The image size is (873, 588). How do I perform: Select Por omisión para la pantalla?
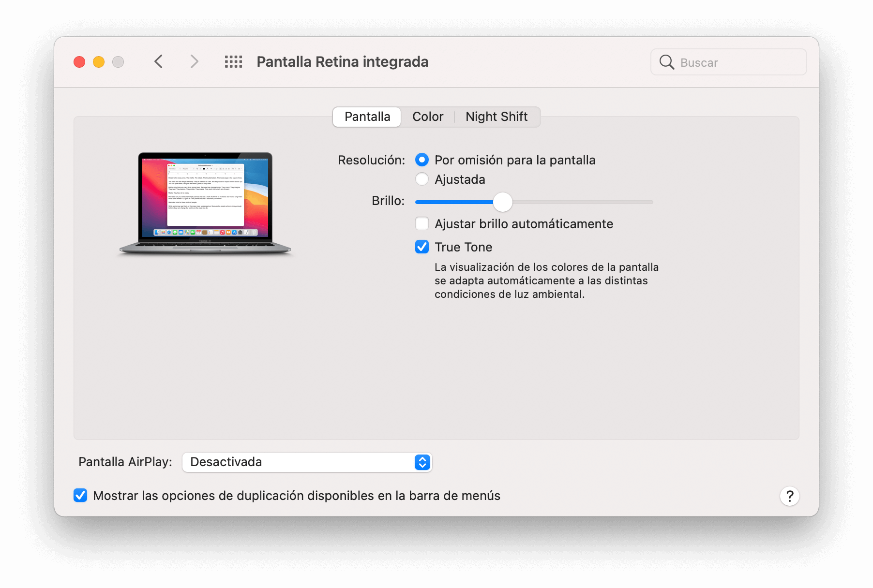[x=421, y=160]
